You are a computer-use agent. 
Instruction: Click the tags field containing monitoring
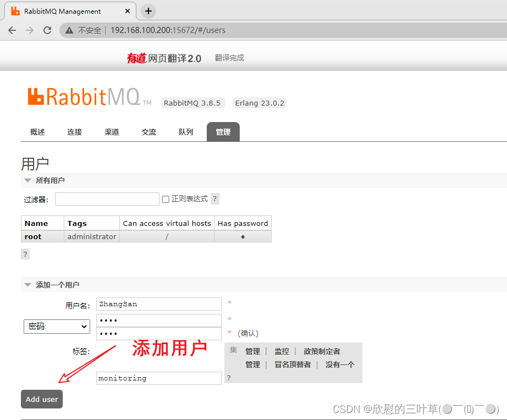point(159,378)
